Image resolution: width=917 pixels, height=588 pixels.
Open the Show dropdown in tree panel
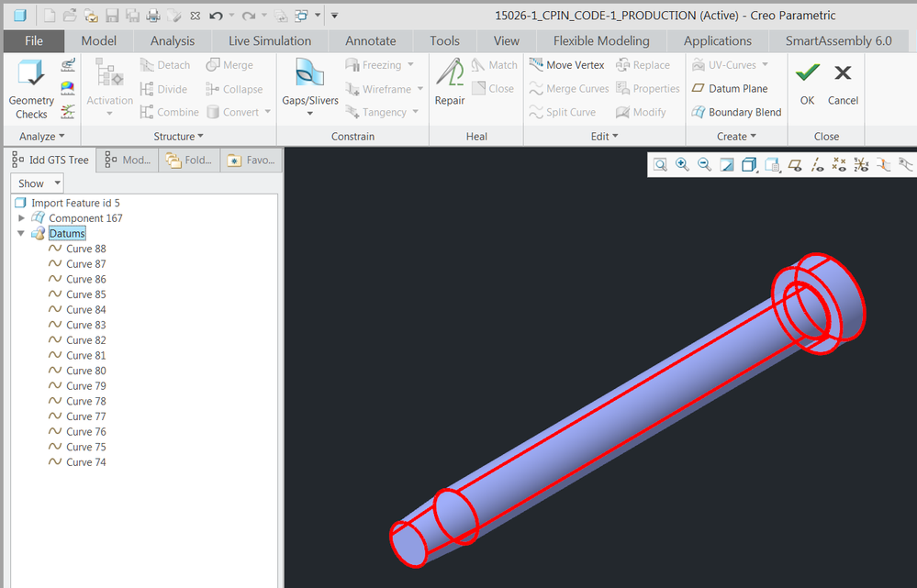37,183
